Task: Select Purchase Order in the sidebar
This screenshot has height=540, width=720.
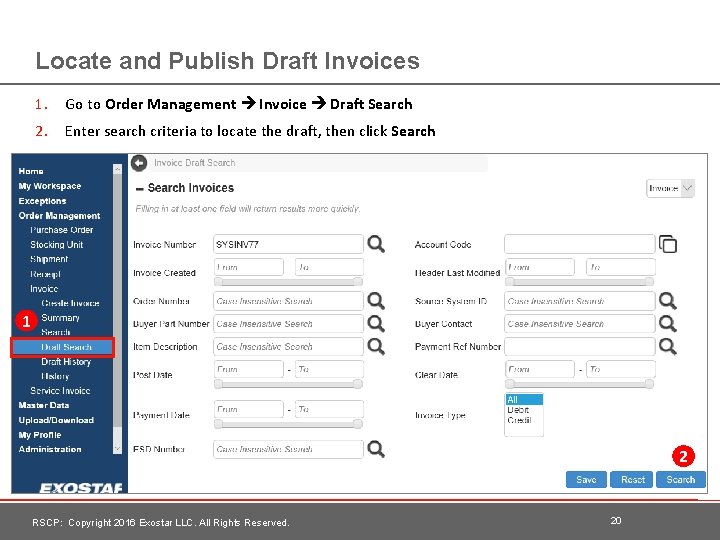Action: 62,230
